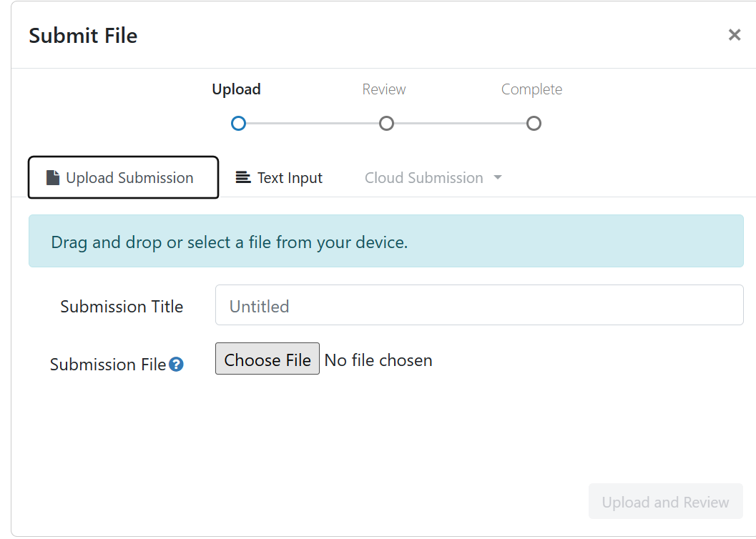Click the file icon on Upload Submission
The height and width of the screenshot is (539, 756).
(53, 178)
